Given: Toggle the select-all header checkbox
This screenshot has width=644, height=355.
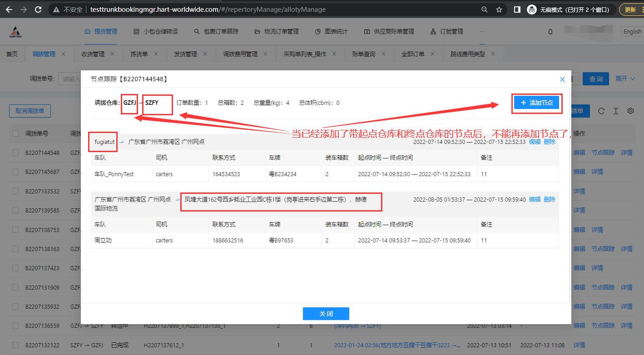Looking at the screenshot, I should pyautogui.click(x=15, y=133).
